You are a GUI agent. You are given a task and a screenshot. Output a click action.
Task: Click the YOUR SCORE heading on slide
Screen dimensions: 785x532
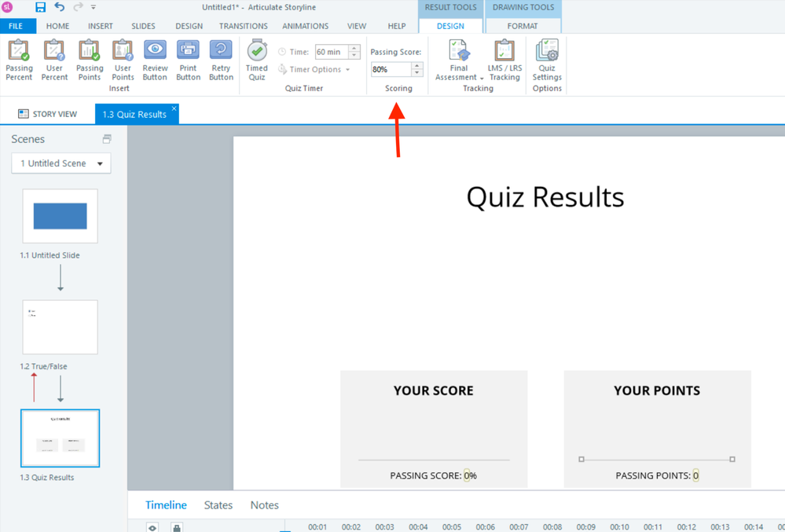tap(434, 391)
